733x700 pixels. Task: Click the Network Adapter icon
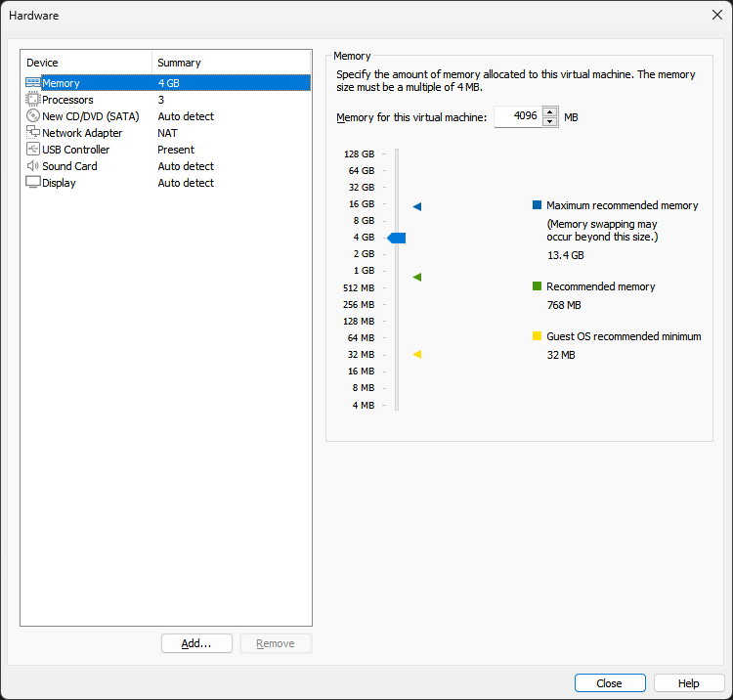(x=33, y=133)
